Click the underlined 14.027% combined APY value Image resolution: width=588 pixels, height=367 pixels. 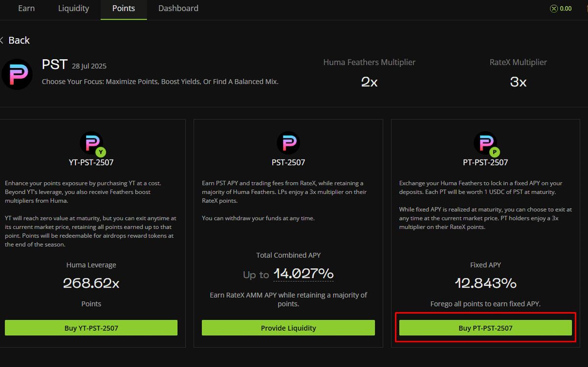point(303,273)
